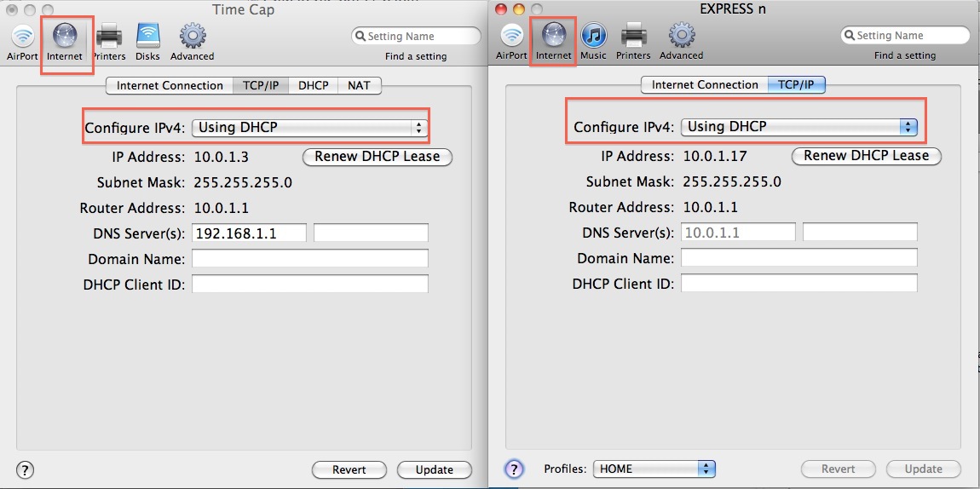Switch to Internet Connection tab in Time Cap

coord(170,85)
